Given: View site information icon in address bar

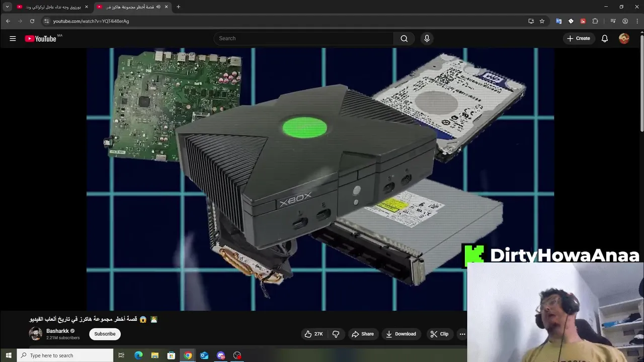Looking at the screenshot, I should pos(46,21).
